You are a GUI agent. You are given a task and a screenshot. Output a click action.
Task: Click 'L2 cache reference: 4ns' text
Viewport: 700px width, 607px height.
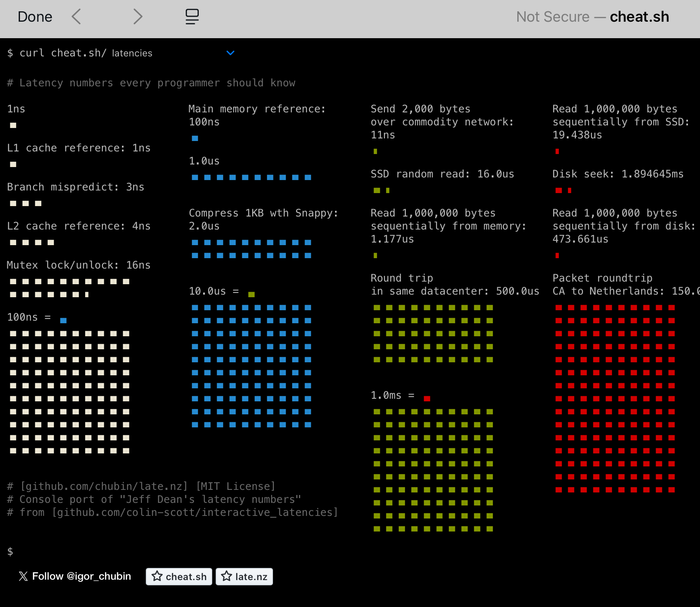click(x=79, y=226)
